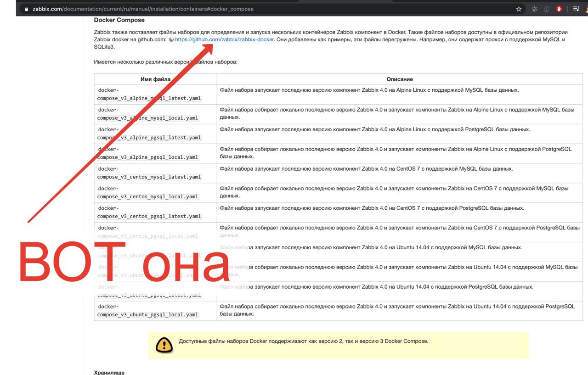Select docker-compose_v3_centos_pgsql_latest.yaml file name

[x=149, y=213]
